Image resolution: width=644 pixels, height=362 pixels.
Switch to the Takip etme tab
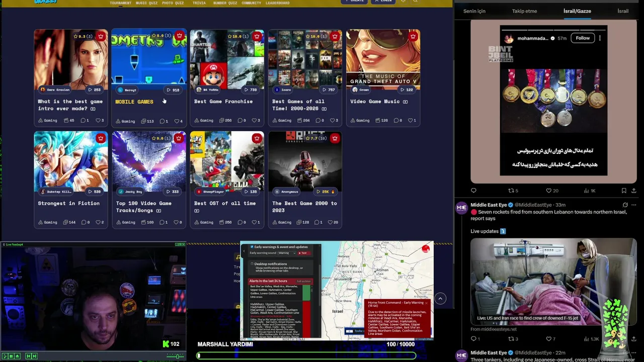click(524, 11)
